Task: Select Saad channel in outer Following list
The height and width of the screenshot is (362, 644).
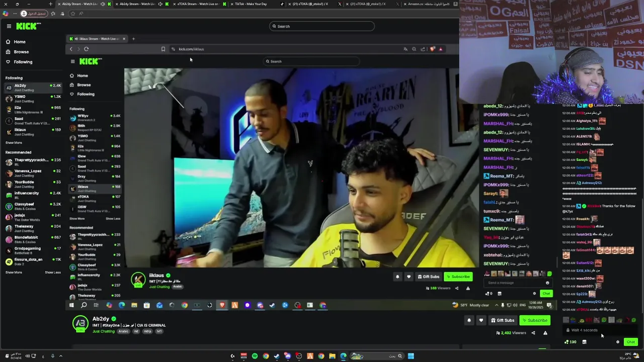Action: [x=33, y=121]
